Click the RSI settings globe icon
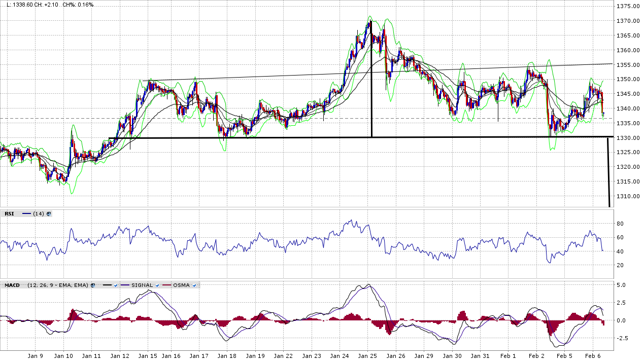644x363 pixels. [49, 214]
